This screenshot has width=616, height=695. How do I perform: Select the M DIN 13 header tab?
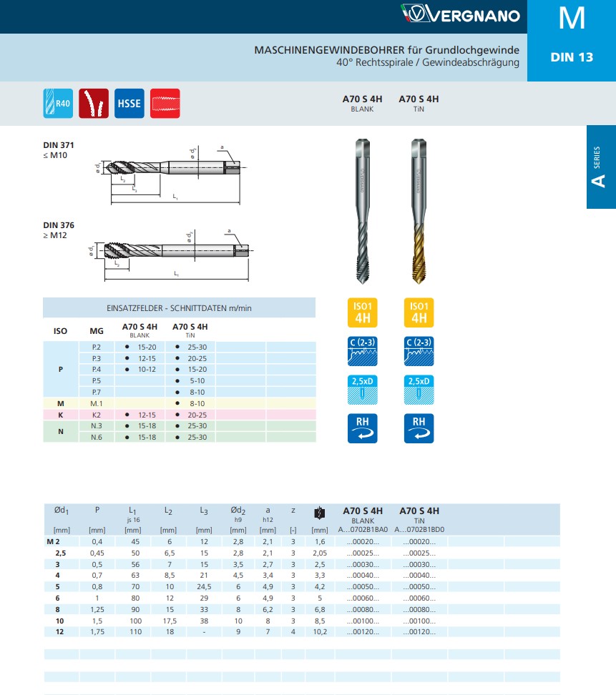pos(571,40)
